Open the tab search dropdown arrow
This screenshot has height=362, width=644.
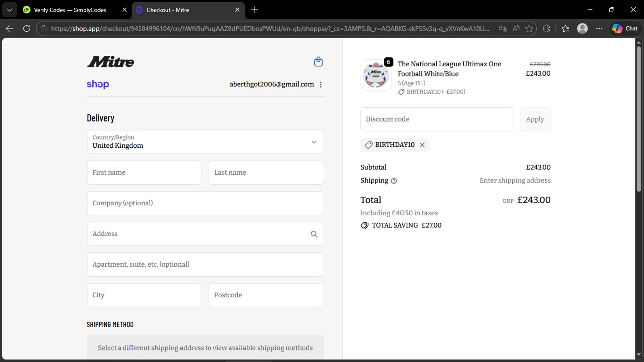(x=9, y=10)
